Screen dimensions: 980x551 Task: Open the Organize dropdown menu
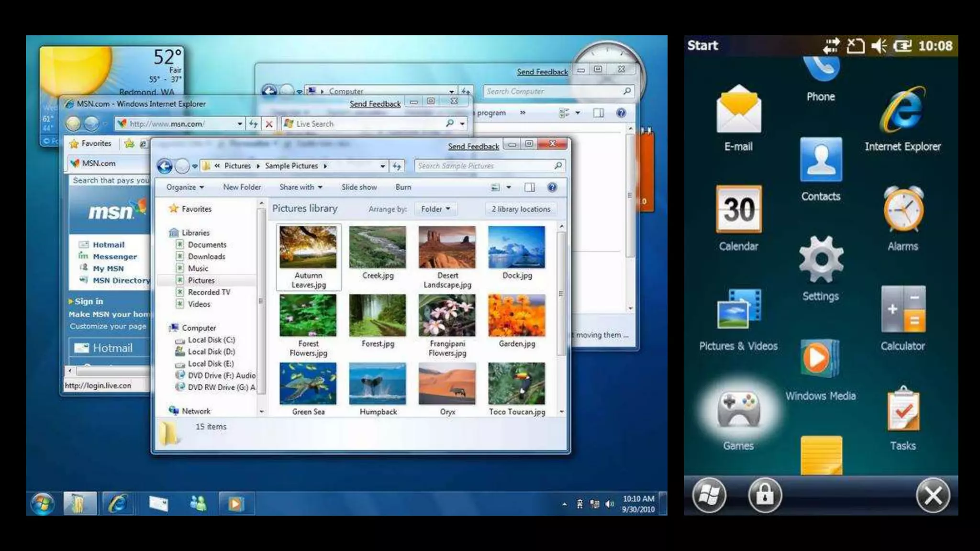pos(185,187)
